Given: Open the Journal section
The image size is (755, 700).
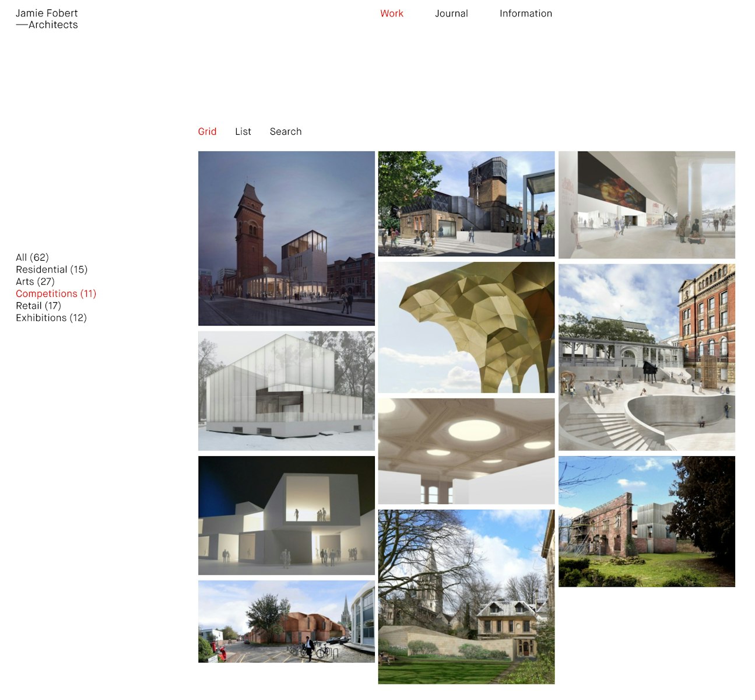Looking at the screenshot, I should 452,13.
